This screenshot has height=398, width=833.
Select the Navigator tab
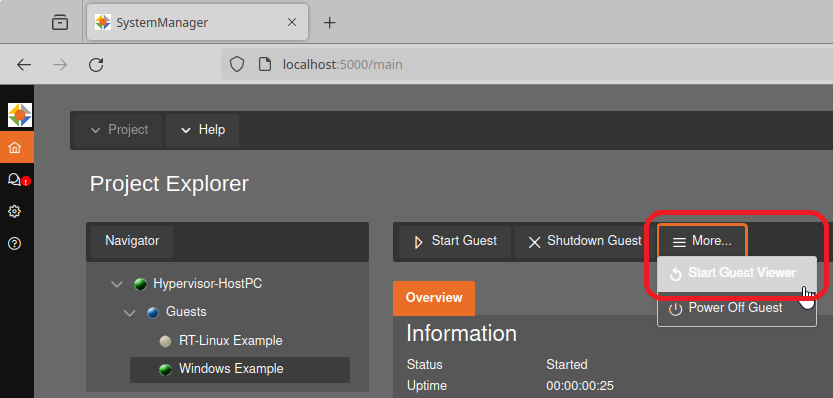(132, 241)
